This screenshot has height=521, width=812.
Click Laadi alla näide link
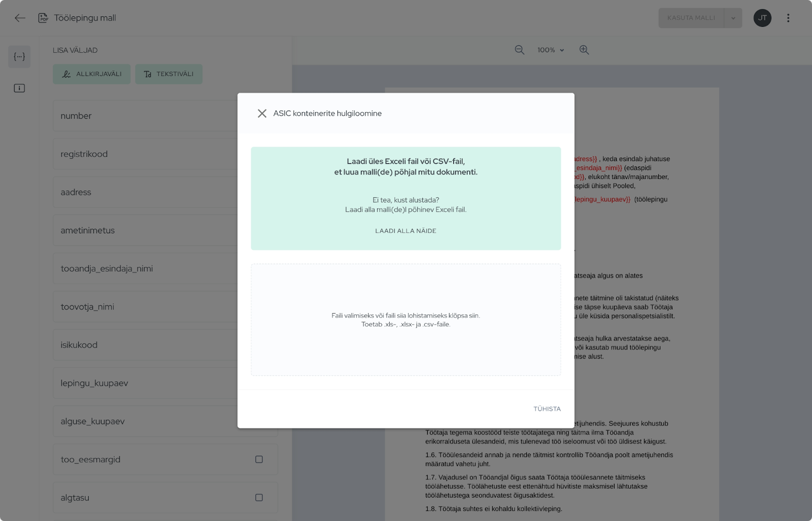(405, 231)
